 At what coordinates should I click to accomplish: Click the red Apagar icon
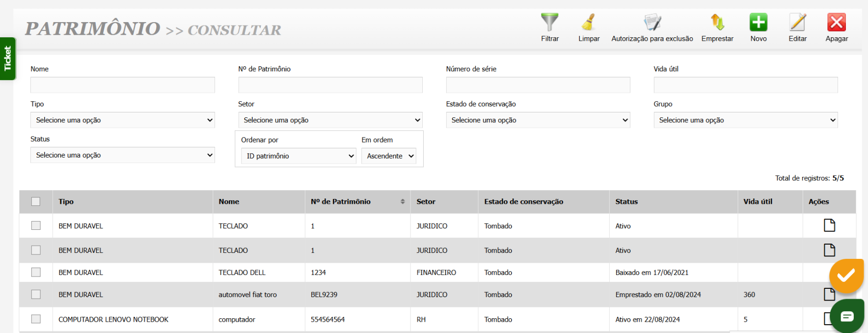point(836,23)
